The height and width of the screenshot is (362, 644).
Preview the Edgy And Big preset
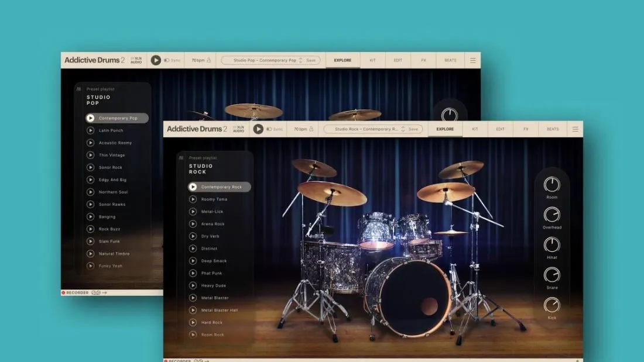coord(90,180)
